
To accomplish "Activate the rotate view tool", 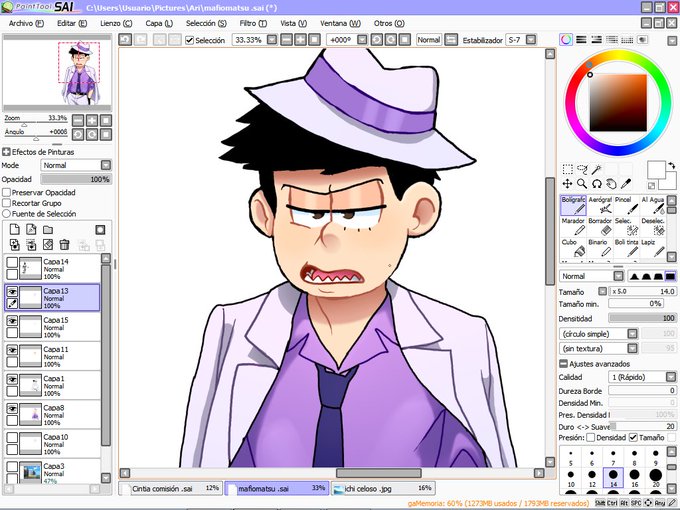I will pyautogui.click(x=597, y=184).
